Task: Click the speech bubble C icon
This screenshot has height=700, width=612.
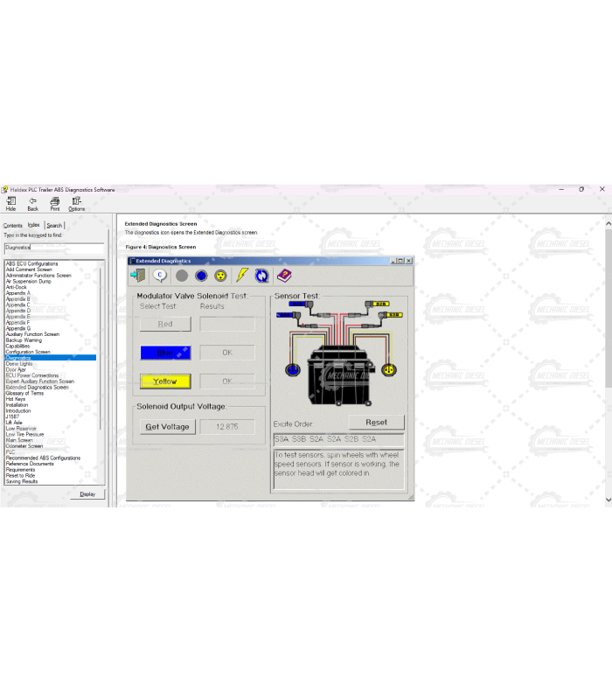Action: coord(160,276)
